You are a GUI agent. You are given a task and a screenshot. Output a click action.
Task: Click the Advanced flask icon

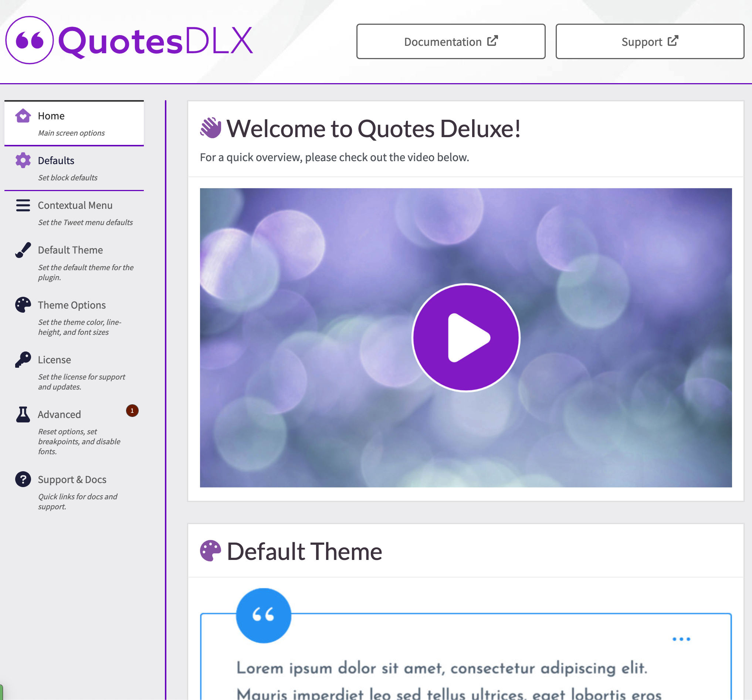[x=23, y=414]
